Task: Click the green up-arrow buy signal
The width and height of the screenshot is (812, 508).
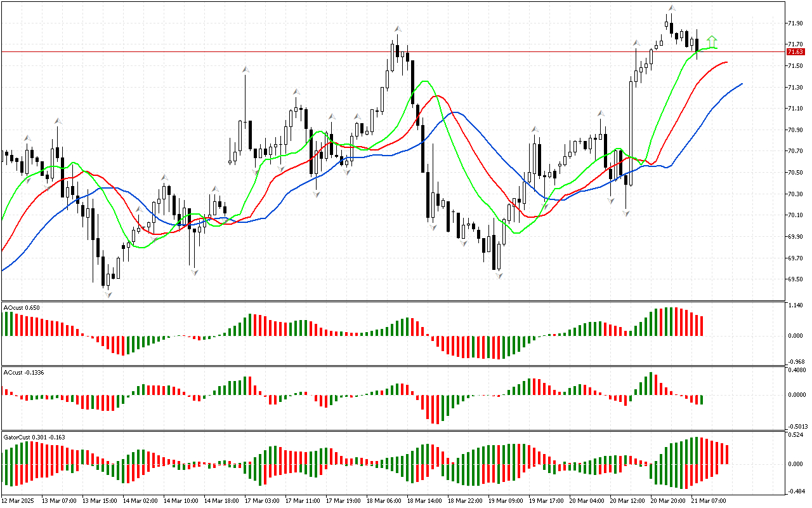Action: (x=712, y=42)
